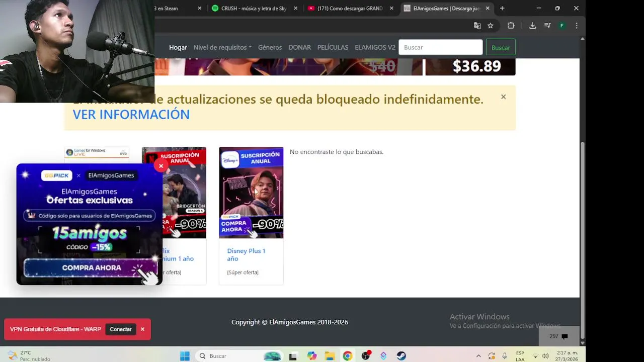Expand the Nivel de requisitos dropdown

tap(222, 47)
